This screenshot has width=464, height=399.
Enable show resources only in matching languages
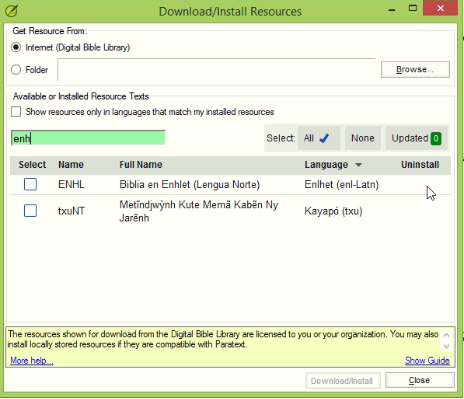click(16, 112)
